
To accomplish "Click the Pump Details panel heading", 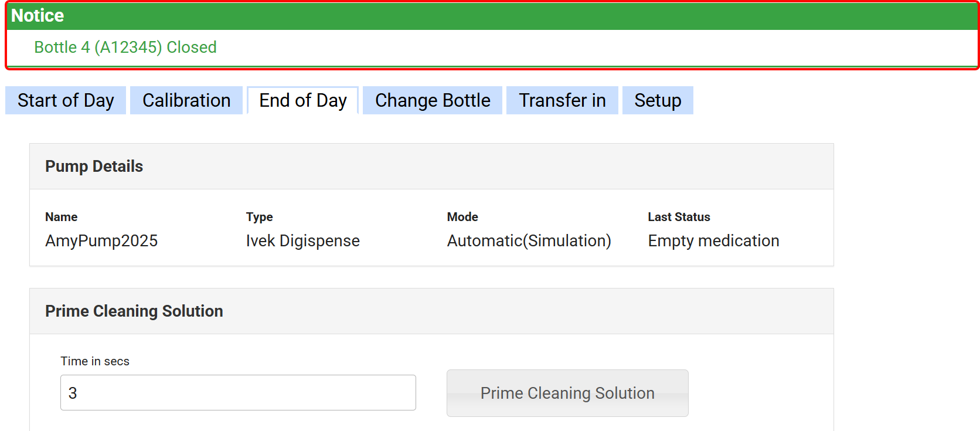I will (x=94, y=167).
